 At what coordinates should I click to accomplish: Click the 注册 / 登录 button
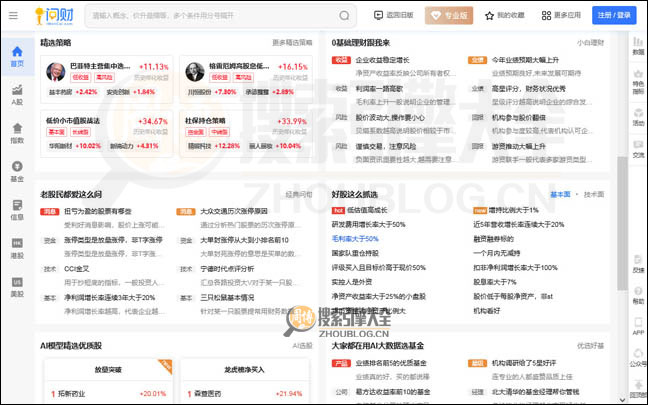614,15
